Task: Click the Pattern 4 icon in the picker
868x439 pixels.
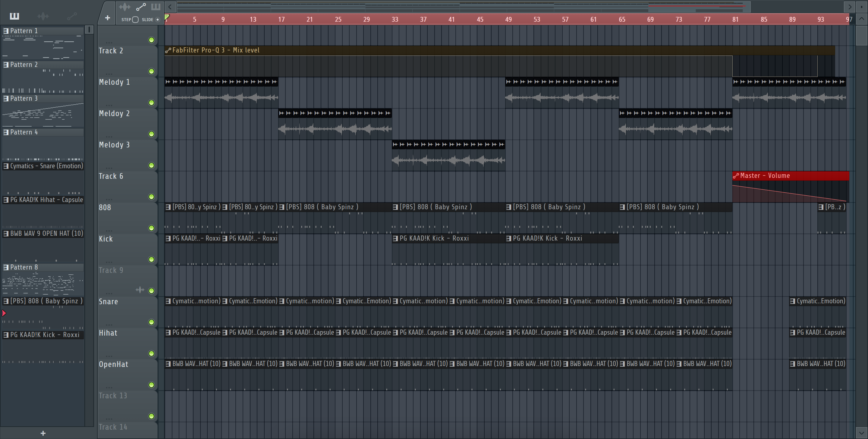Action: 6,132
